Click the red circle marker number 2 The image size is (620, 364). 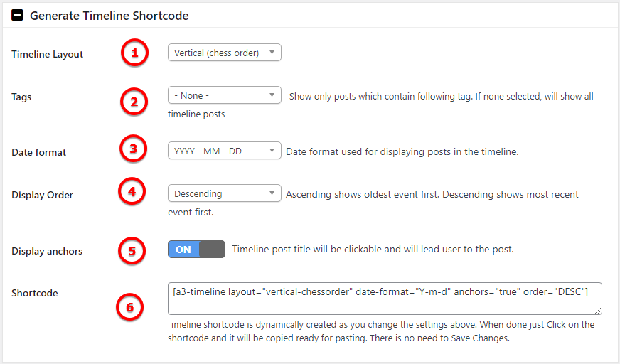134,102
